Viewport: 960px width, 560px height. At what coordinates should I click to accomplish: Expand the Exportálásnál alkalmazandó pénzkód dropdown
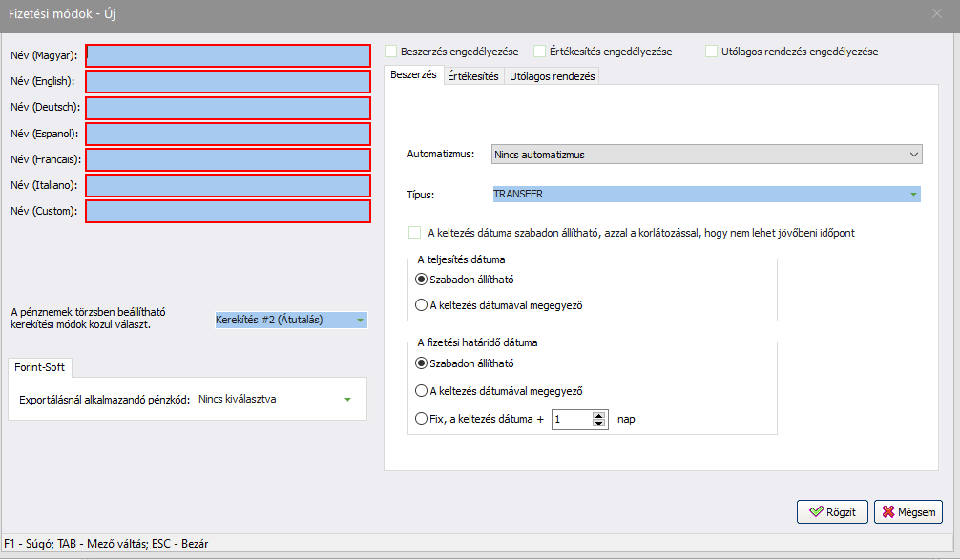[x=347, y=400]
